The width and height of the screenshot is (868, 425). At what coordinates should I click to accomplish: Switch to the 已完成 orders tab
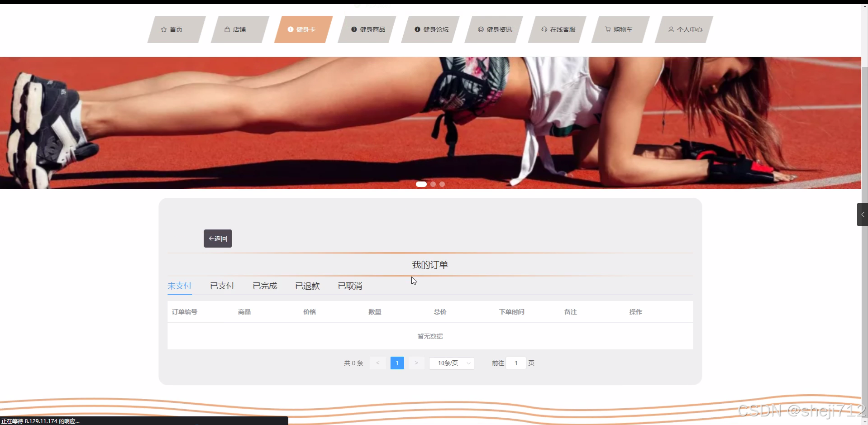tap(264, 286)
